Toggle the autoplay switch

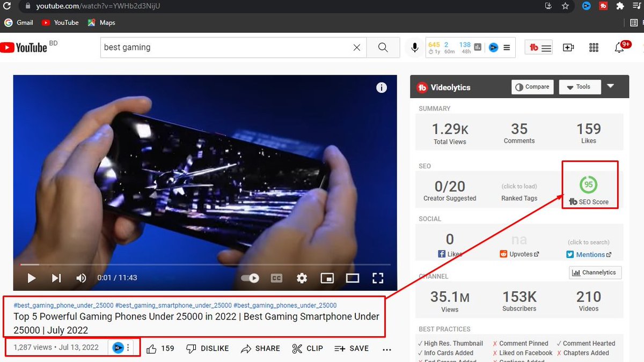250,278
